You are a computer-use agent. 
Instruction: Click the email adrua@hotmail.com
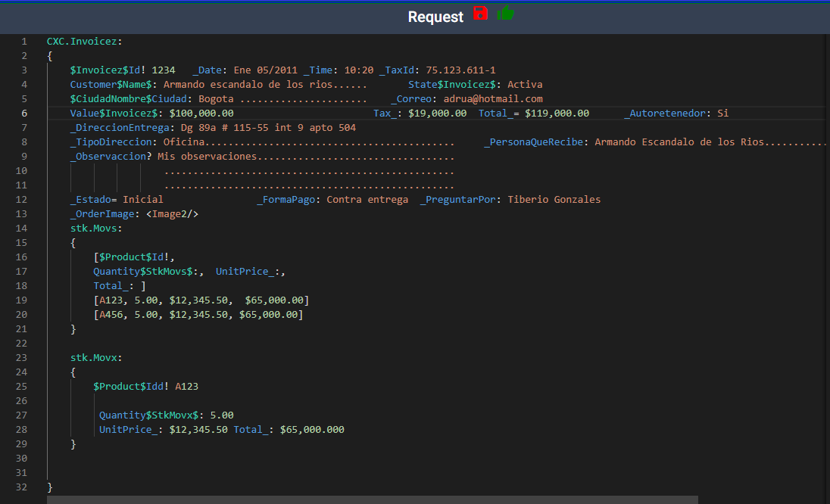(x=493, y=99)
